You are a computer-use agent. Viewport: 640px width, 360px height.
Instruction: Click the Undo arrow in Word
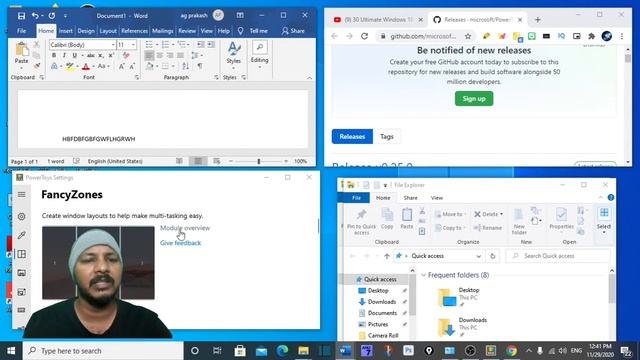[x=36, y=16]
